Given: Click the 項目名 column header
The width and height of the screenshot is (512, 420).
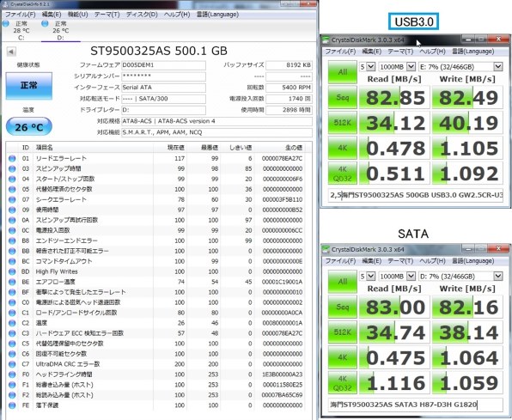Looking at the screenshot, I should tap(45, 148).
